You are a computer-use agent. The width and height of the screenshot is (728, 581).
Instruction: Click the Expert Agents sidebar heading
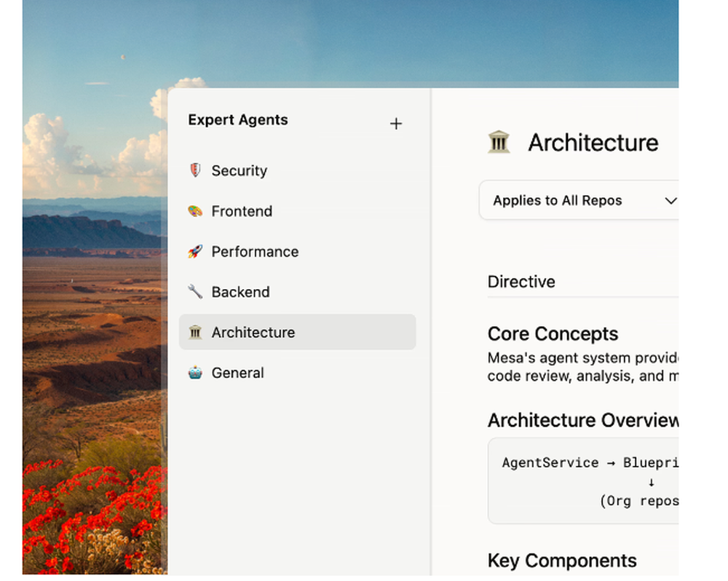point(238,120)
